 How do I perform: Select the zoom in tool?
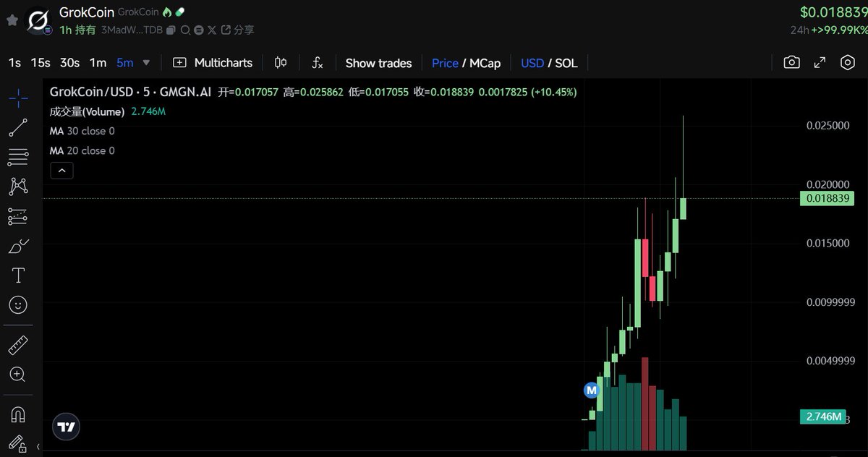(18, 374)
